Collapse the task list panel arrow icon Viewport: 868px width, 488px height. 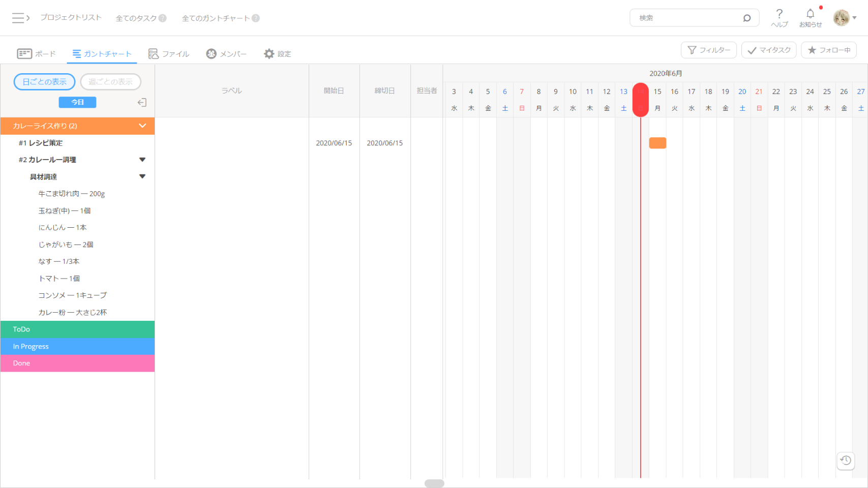pos(142,102)
